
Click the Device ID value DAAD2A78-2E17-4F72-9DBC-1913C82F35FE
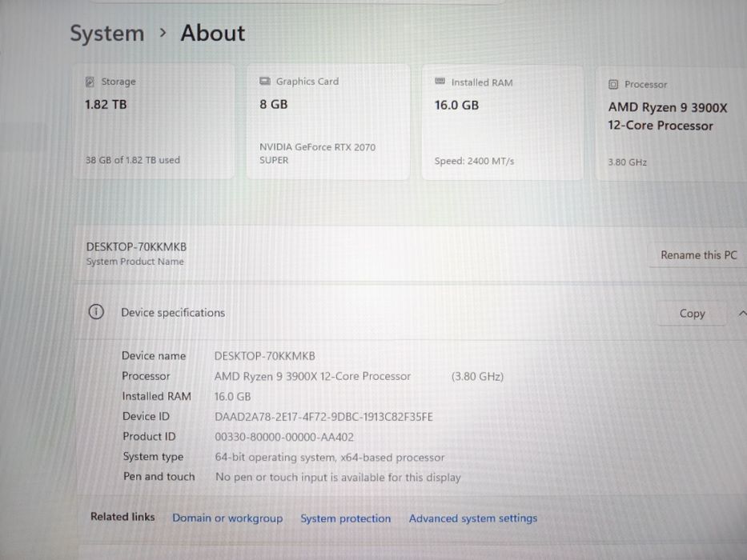(323, 417)
